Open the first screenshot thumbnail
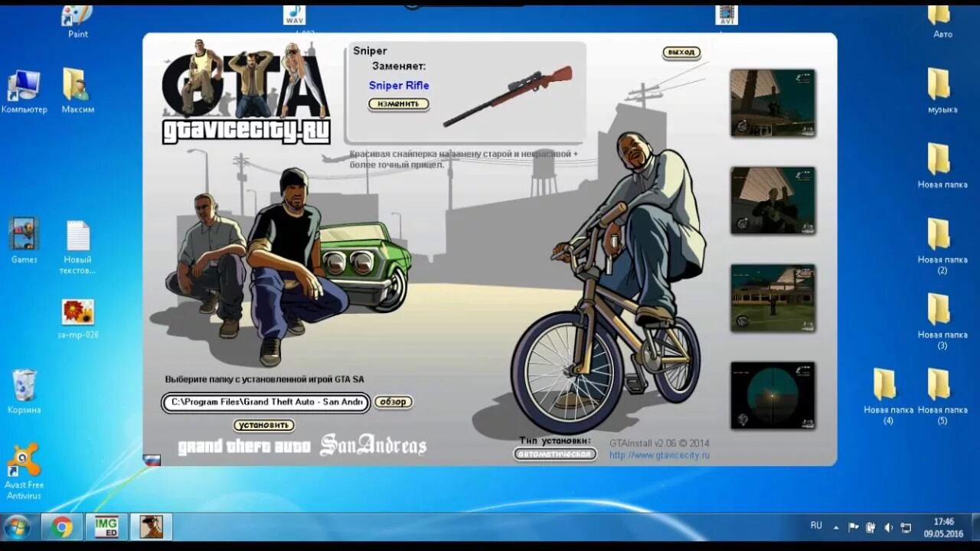Screen dimensions: 980x551 (x=773, y=103)
